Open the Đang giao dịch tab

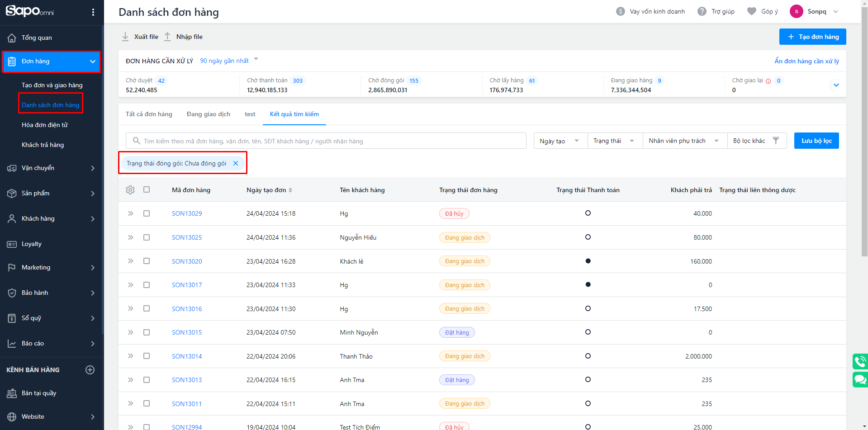tap(209, 114)
